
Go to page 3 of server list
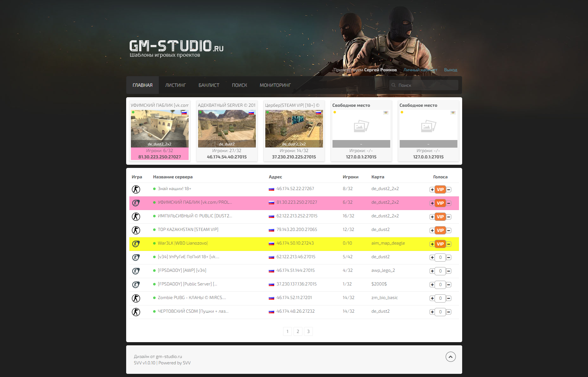coord(308,331)
